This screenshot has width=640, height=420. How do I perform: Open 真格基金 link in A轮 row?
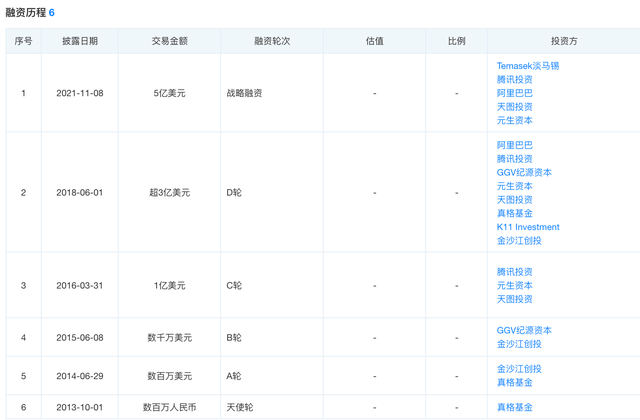click(514, 382)
